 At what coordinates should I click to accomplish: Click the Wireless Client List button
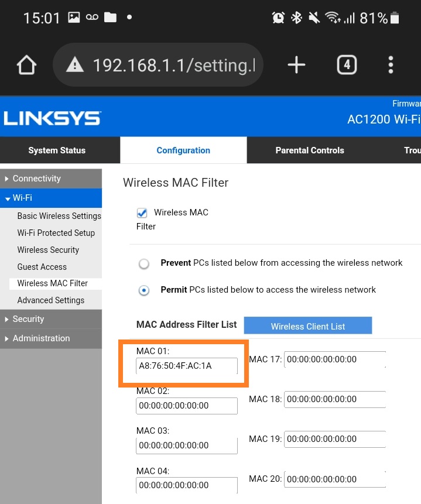[308, 326]
